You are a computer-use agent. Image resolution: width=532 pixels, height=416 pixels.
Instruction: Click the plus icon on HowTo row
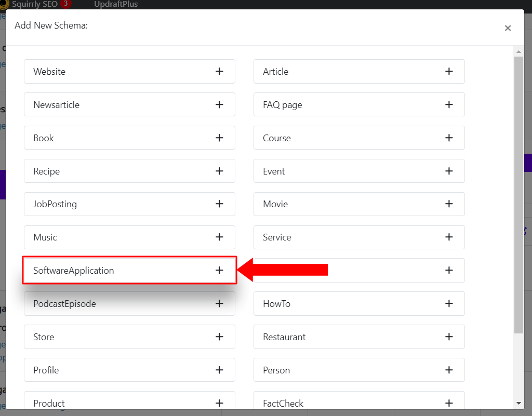pos(449,303)
